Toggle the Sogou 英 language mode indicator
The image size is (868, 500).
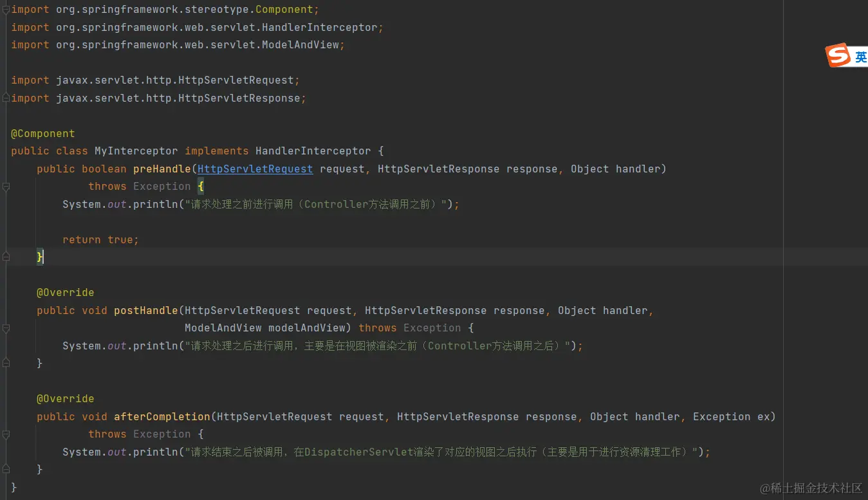tap(861, 57)
